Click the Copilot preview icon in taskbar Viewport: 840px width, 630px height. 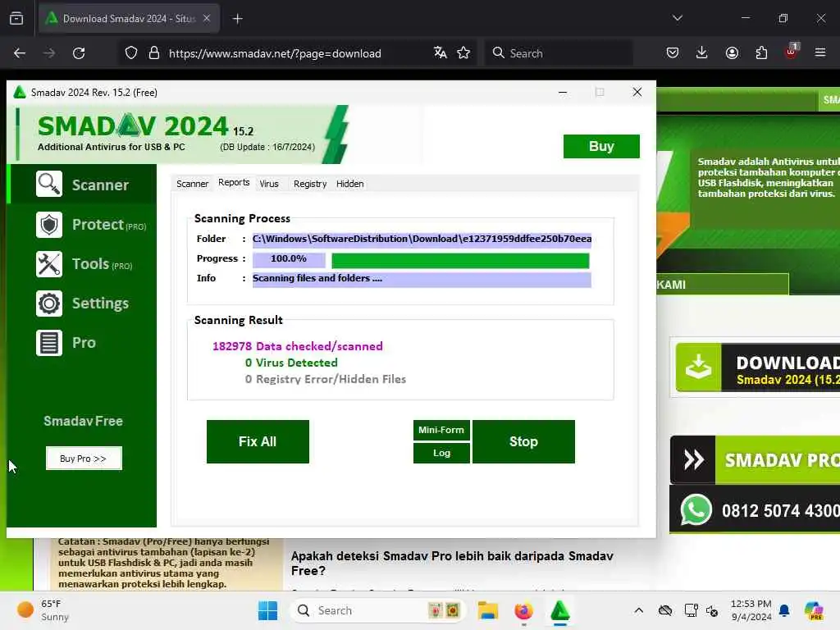point(814,610)
